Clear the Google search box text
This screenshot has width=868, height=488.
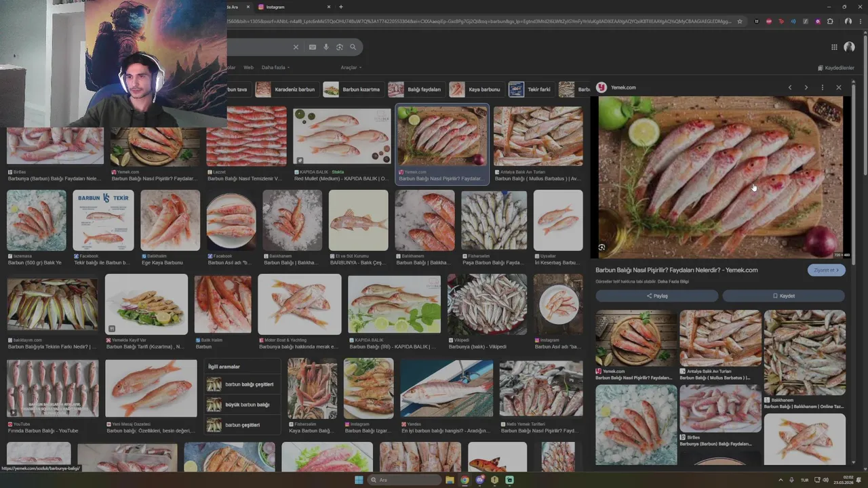click(x=296, y=47)
